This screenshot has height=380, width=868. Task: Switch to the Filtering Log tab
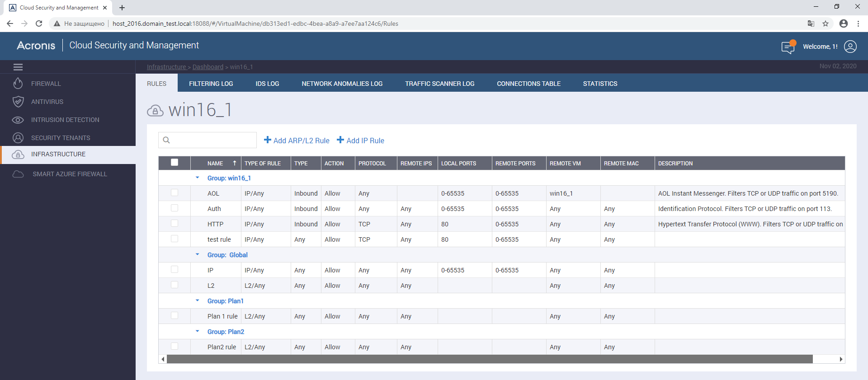pyautogui.click(x=211, y=84)
